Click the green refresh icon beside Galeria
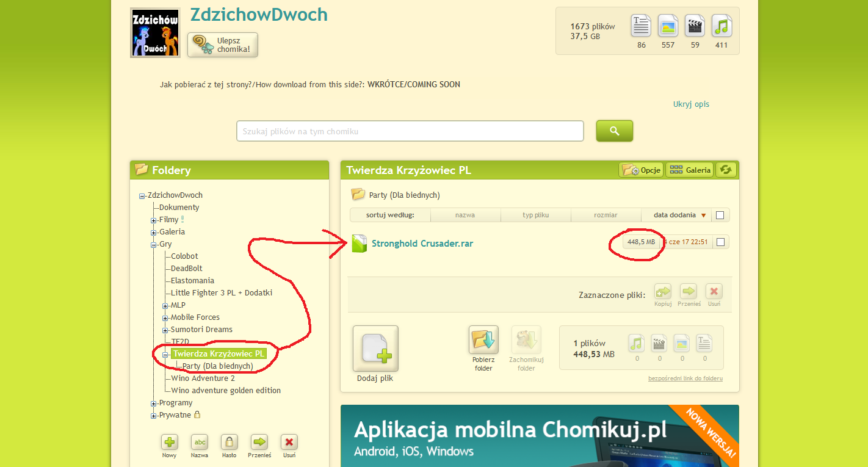 coord(726,170)
